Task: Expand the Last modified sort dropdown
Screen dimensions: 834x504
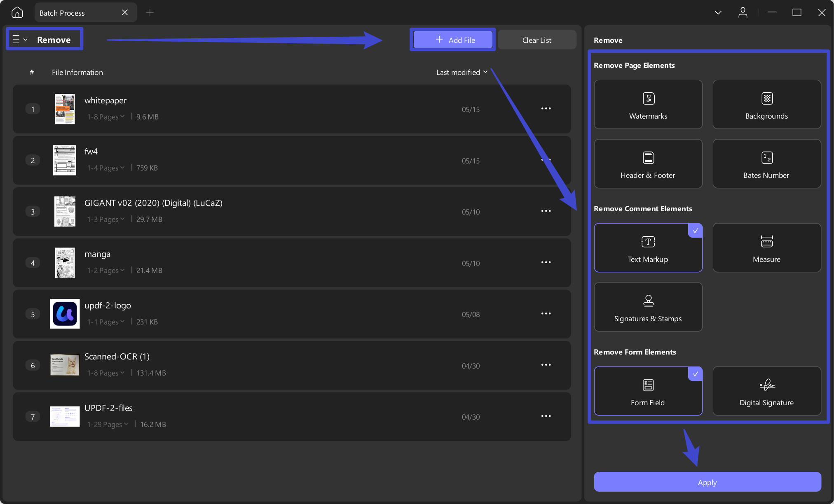Action: 462,72
